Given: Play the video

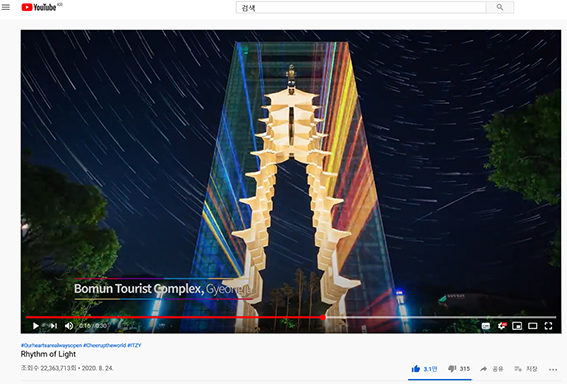Looking at the screenshot, I should 35,326.
